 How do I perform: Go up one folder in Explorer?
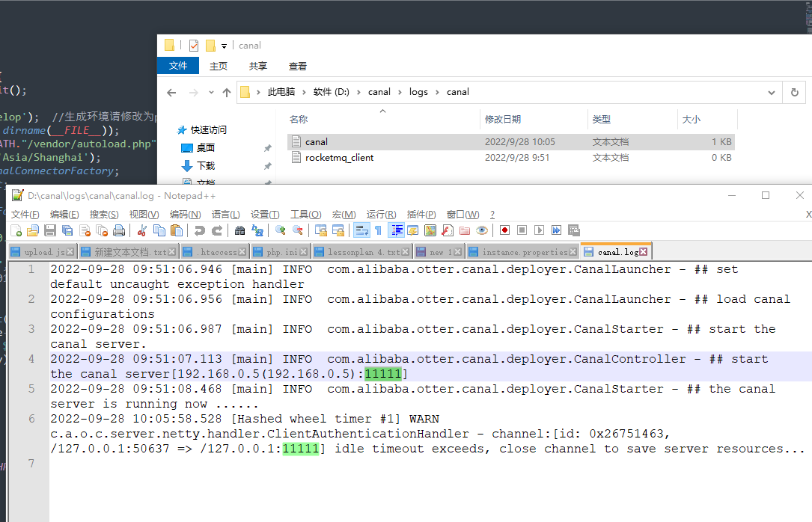(x=226, y=93)
